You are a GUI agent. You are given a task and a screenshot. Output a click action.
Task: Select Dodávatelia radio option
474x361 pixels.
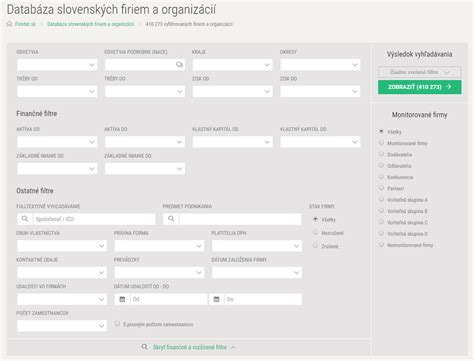coord(381,154)
